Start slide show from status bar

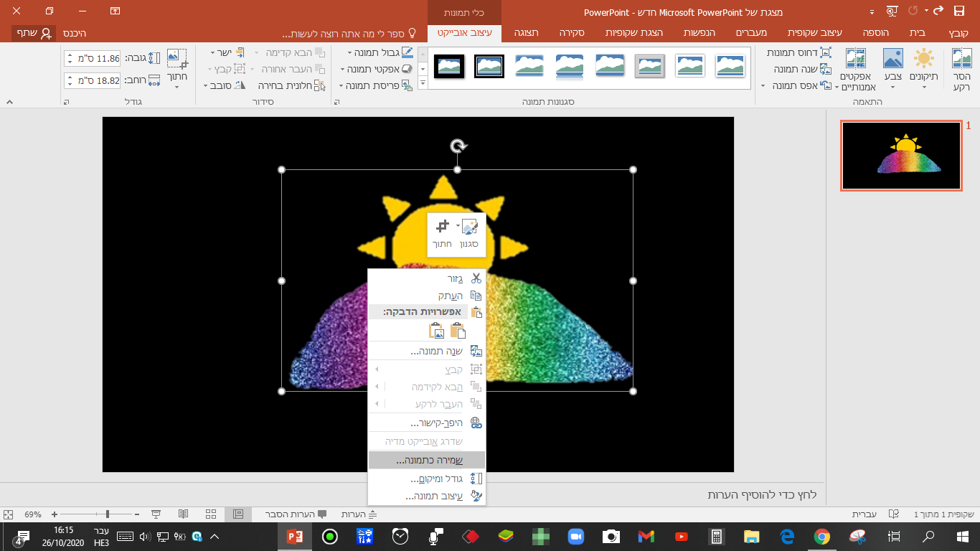click(156, 514)
